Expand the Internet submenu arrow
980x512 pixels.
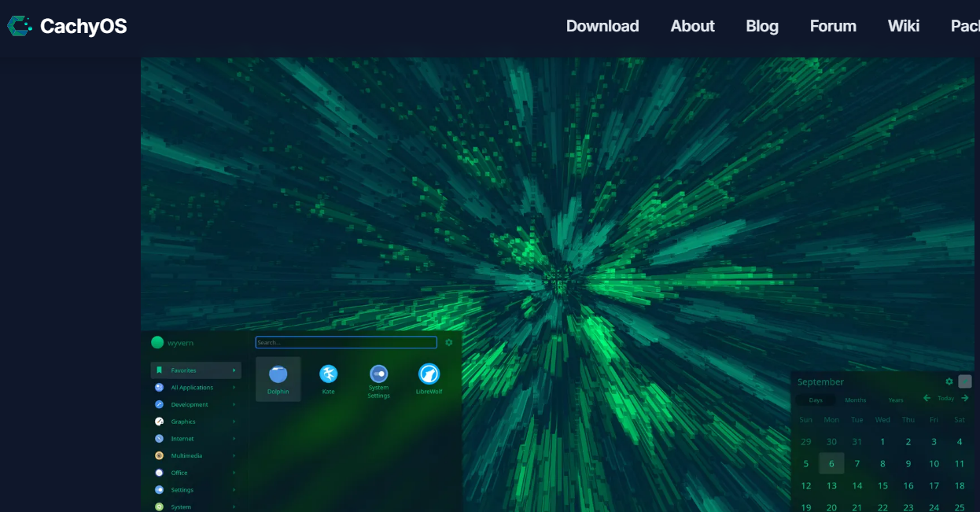tap(234, 438)
